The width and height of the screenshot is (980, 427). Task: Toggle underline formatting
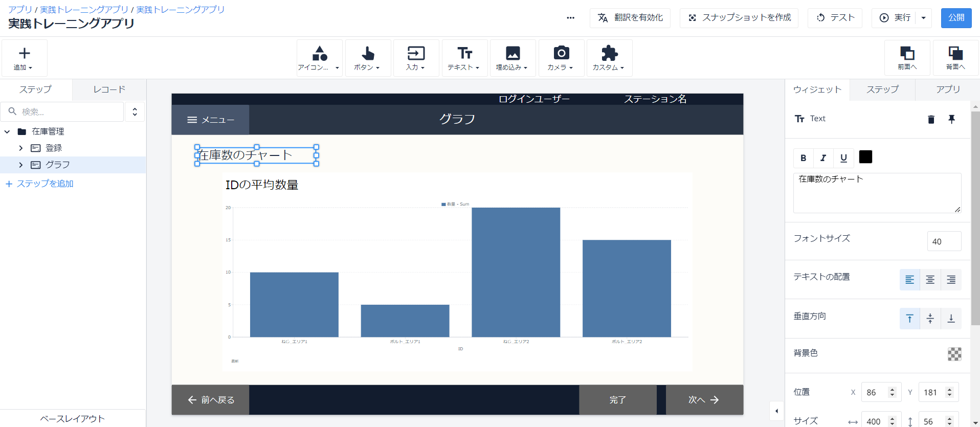pos(843,158)
